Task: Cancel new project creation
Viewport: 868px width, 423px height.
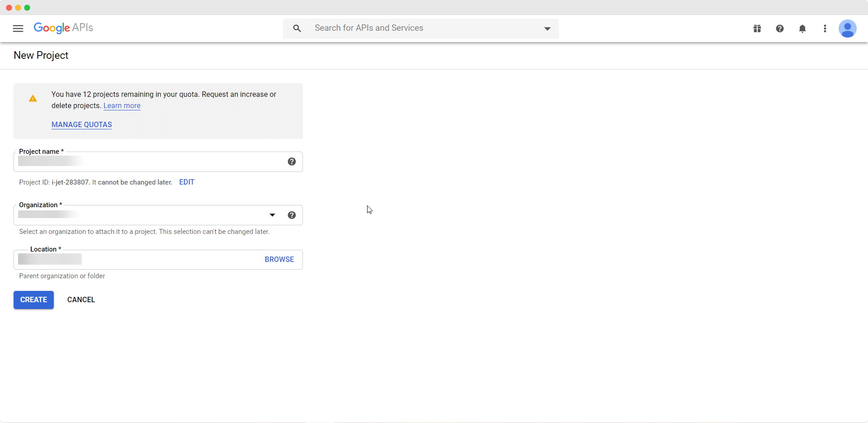Action: tap(81, 299)
